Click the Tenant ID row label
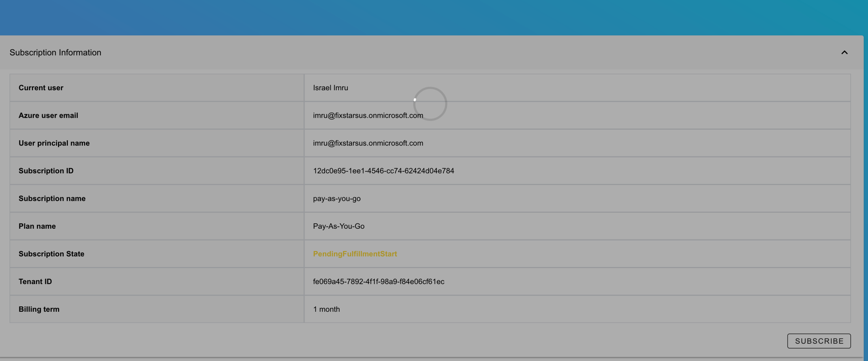The image size is (868, 361). pos(35,282)
